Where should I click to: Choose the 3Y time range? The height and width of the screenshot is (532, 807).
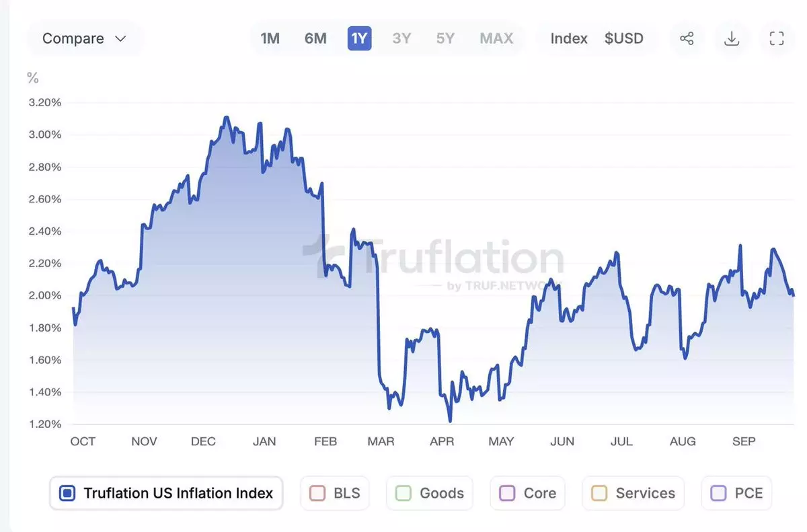pyautogui.click(x=401, y=38)
